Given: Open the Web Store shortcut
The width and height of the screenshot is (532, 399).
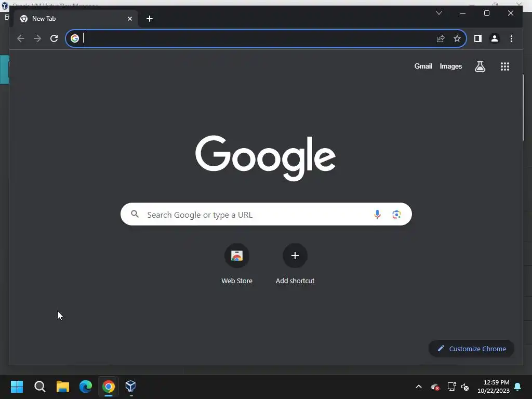Looking at the screenshot, I should (x=237, y=264).
